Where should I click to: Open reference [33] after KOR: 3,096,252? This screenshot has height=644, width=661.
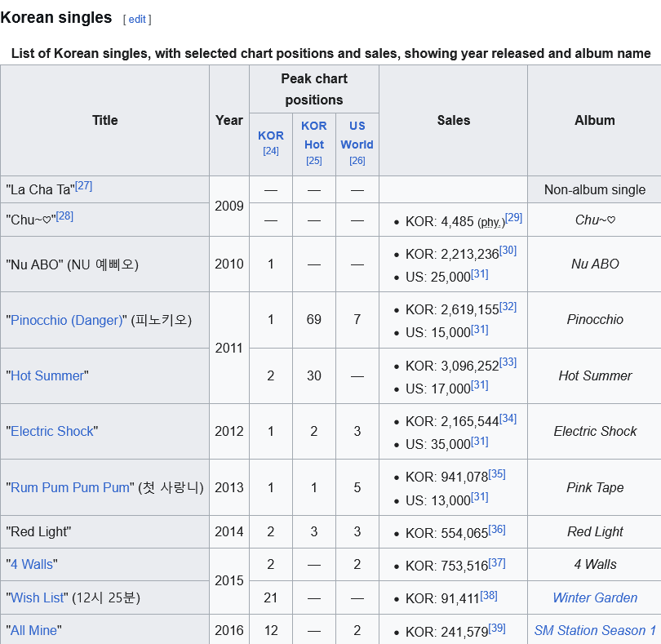[508, 362]
